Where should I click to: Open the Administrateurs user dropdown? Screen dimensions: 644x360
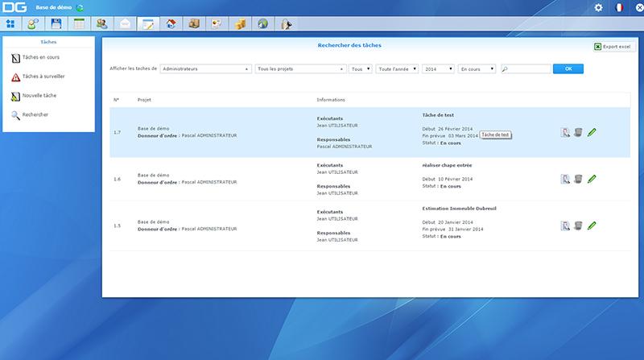click(x=206, y=69)
